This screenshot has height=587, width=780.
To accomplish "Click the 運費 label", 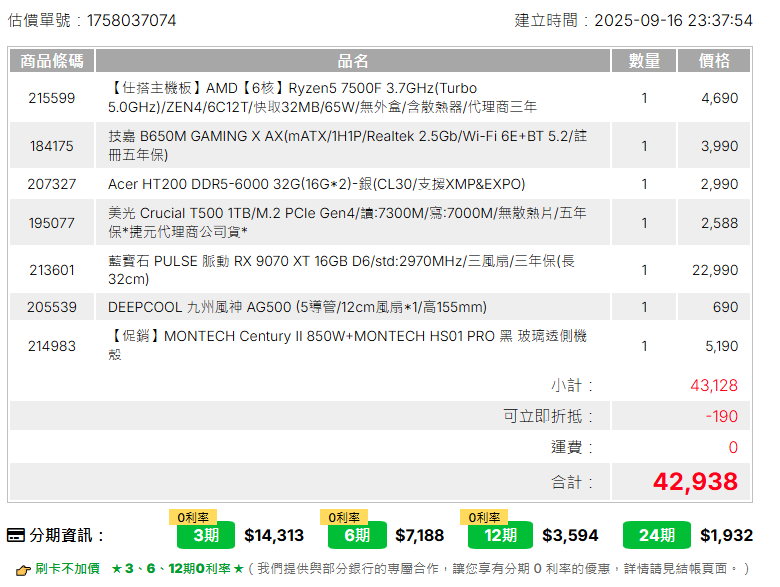I will (572, 447).
